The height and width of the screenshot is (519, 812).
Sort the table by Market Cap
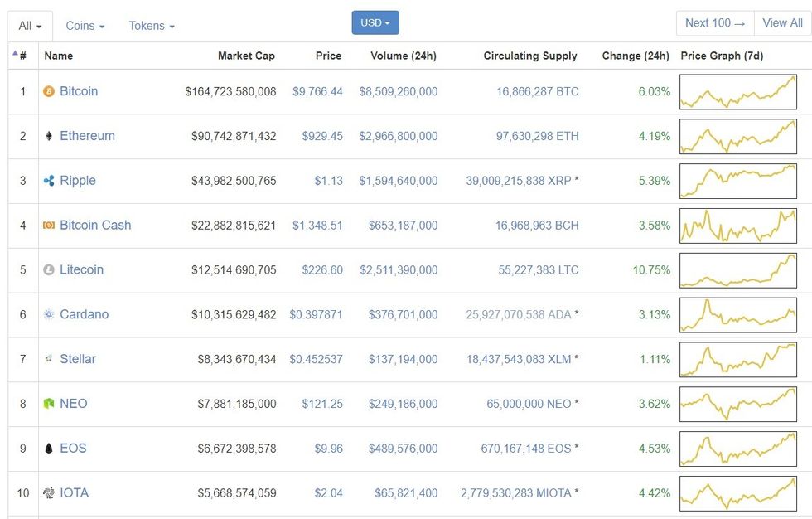[x=246, y=56]
